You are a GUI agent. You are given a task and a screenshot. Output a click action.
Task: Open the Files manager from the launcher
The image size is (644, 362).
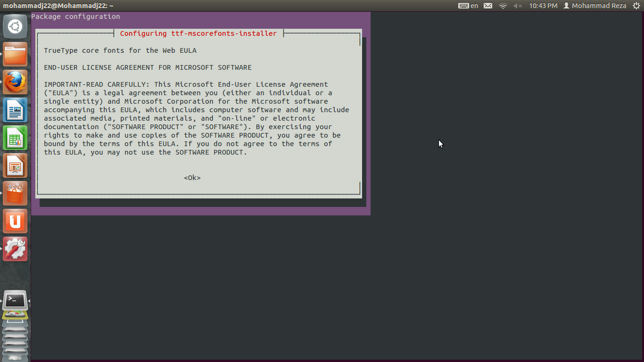point(15,54)
